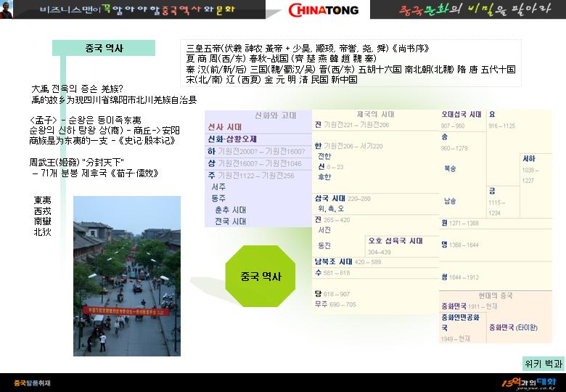Open the 오대십국 시대 907–960 link

tap(461, 120)
